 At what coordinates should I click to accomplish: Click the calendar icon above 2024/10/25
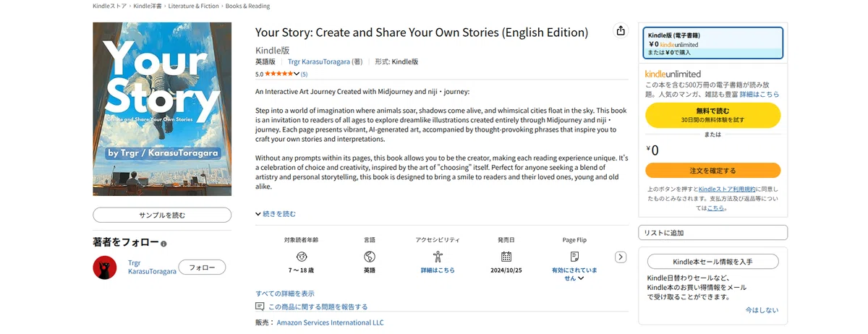tap(506, 257)
